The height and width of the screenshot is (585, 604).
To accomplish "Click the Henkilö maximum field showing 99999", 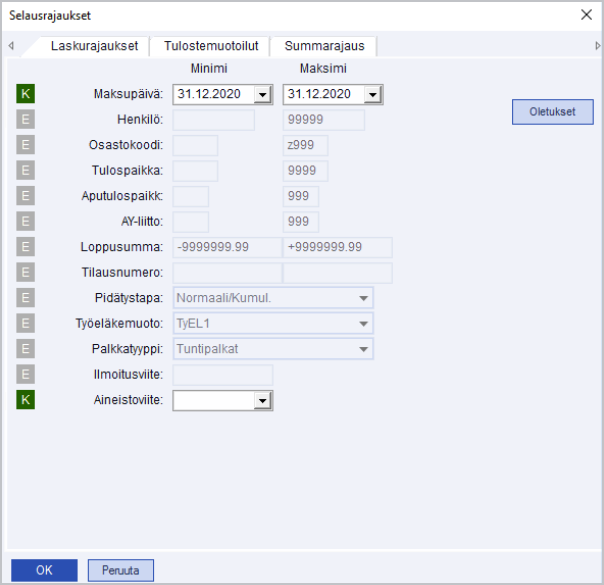I will pos(323,121).
